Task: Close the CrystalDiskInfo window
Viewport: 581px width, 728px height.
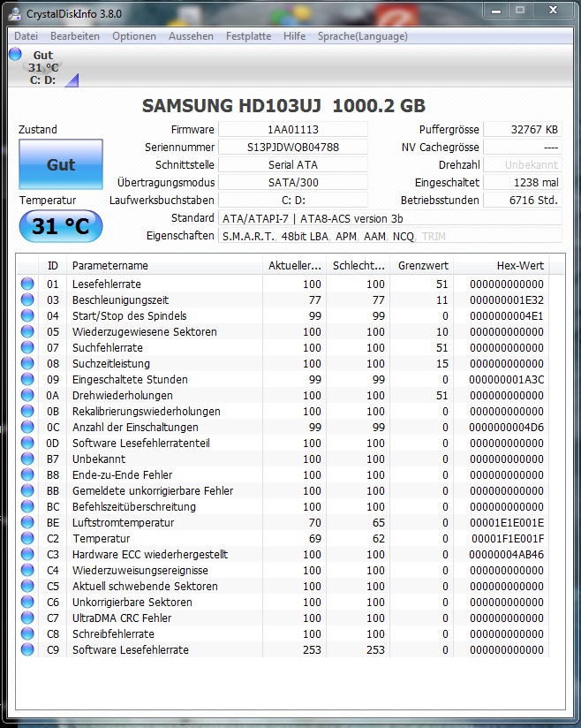Action: 553,10
